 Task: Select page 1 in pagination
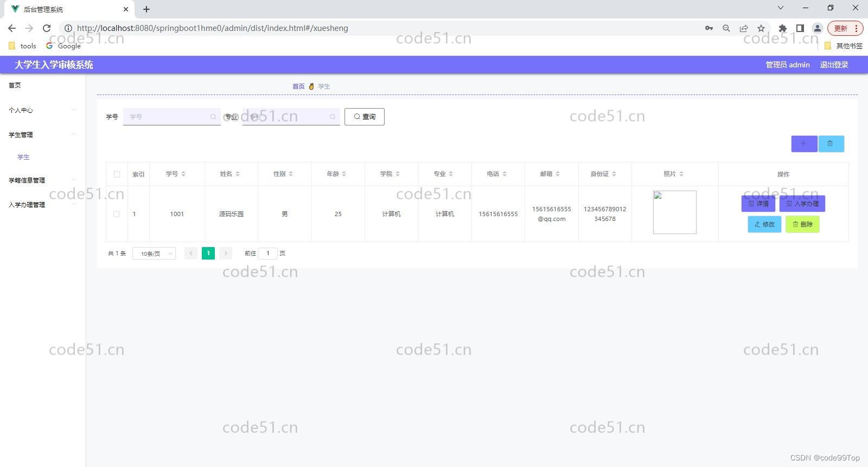(x=208, y=254)
